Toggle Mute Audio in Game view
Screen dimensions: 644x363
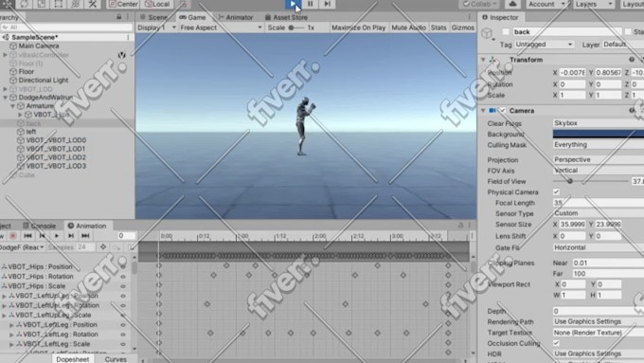coord(408,27)
